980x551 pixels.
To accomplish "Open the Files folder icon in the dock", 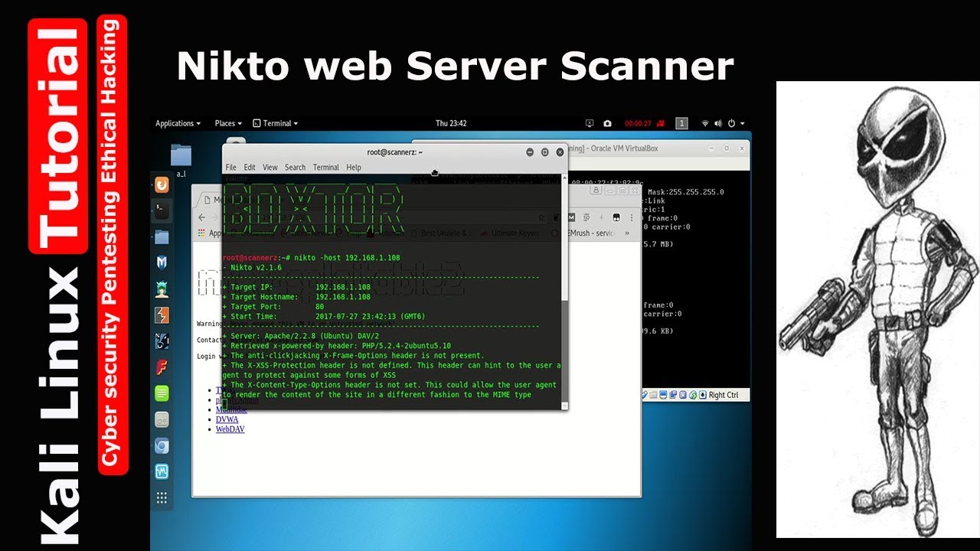I will [162, 236].
